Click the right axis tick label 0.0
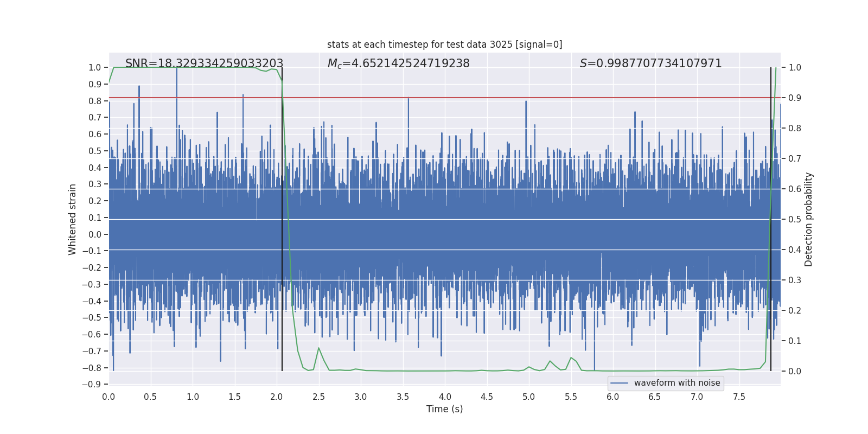The height and width of the screenshot is (434, 868). coord(795,371)
